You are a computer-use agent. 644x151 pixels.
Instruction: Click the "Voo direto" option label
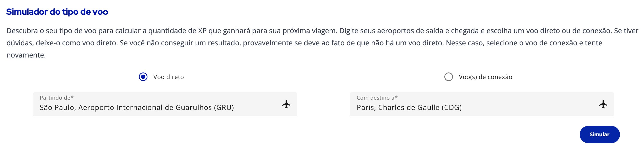168,77
